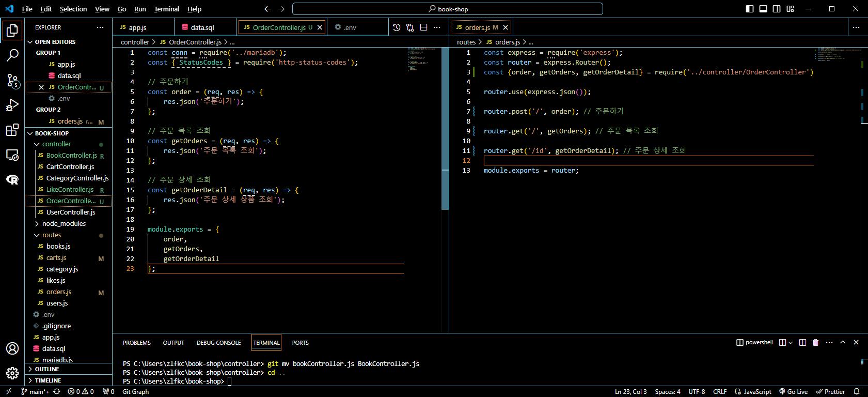
Task: Open timeline history icon in editor toolbar
Action: pos(397,27)
